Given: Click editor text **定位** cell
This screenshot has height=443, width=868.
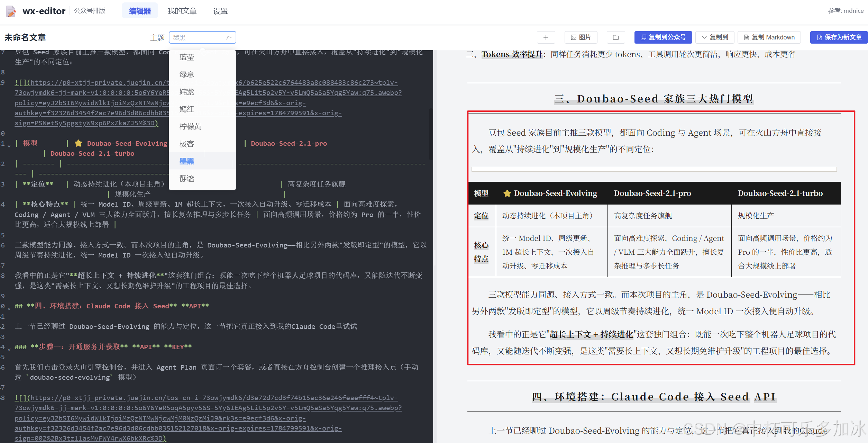Looking at the screenshot, I should (x=38, y=184).
